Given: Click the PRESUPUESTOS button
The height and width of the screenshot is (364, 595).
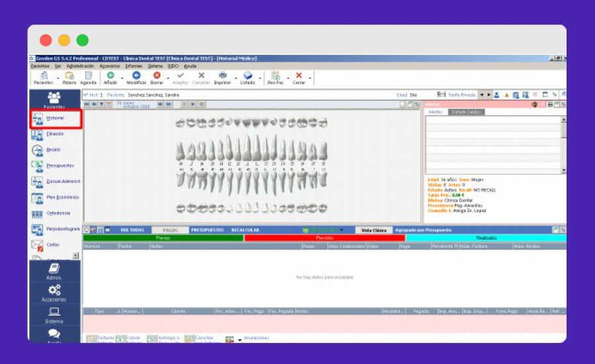Looking at the screenshot, I should tap(208, 230).
